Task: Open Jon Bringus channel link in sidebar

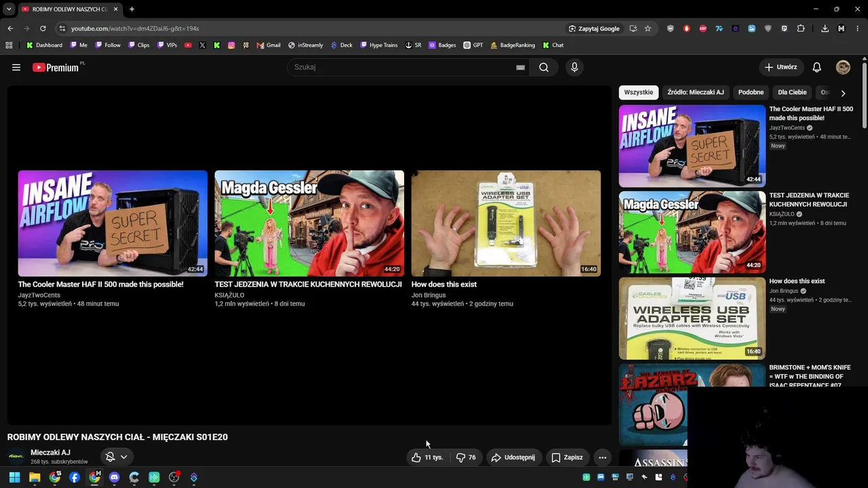Action: click(784, 291)
